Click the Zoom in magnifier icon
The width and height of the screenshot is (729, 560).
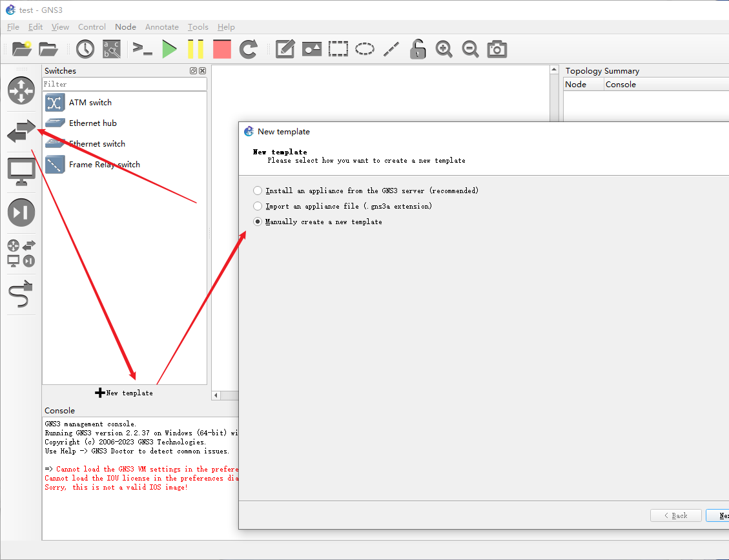[x=444, y=49]
